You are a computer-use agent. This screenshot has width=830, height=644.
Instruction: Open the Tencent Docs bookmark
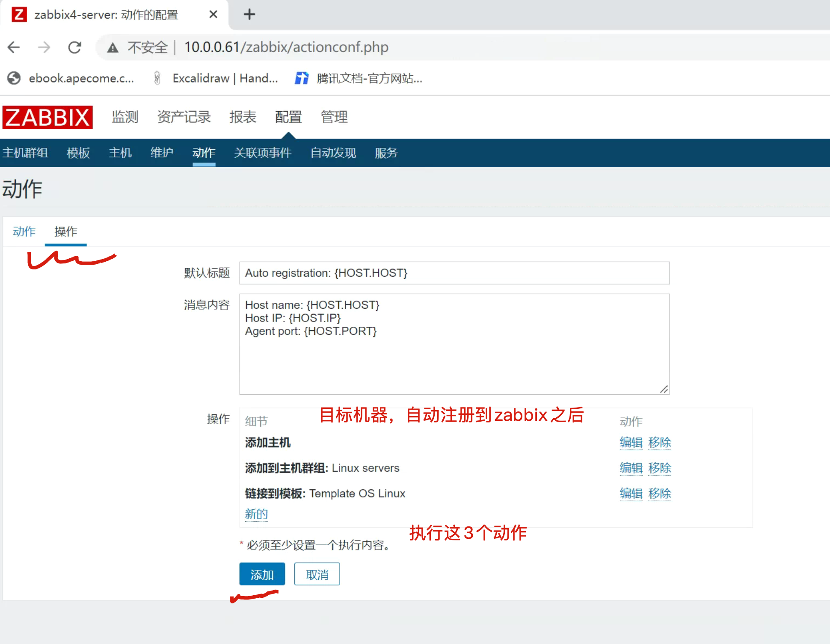click(x=359, y=78)
